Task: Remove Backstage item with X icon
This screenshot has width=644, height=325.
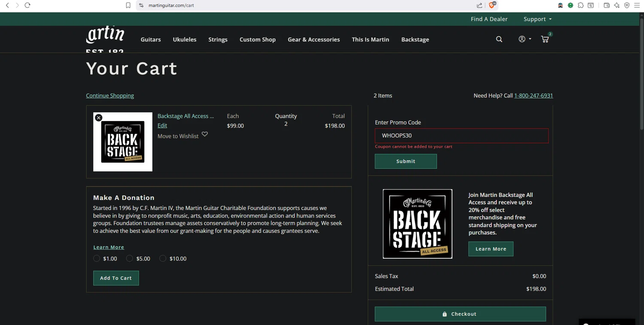Action: pos(99,118)
